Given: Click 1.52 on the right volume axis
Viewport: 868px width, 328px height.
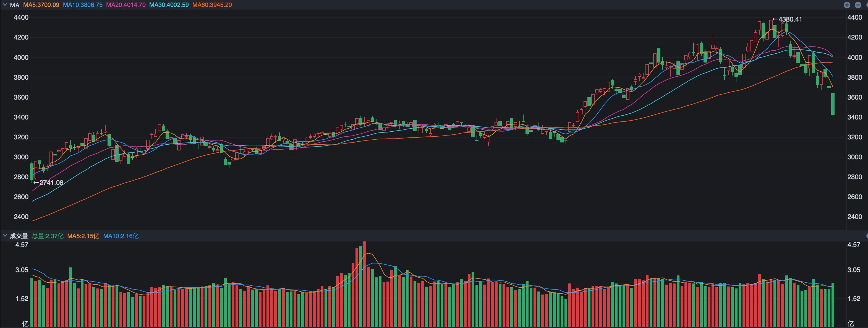Looking at the screenshot, I should (854, 299).
